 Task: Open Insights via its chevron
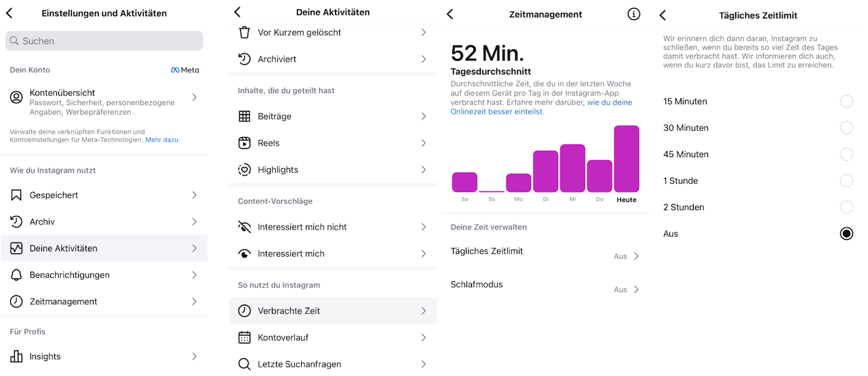coord(195,356)
